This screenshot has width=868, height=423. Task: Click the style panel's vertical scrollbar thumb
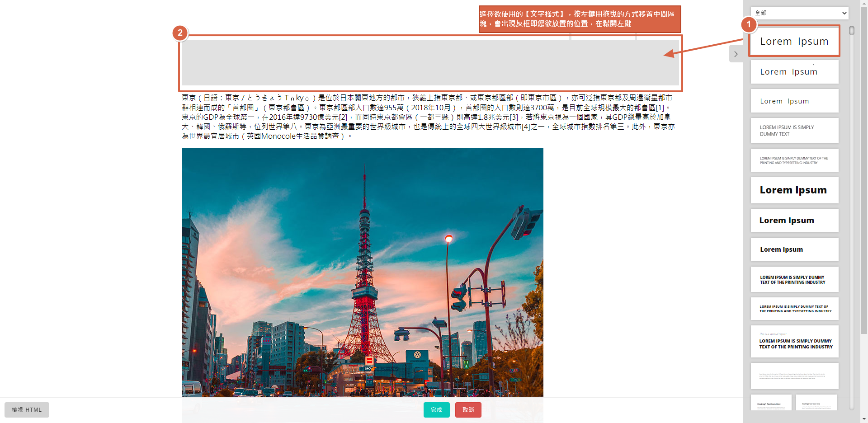[852, 31]
